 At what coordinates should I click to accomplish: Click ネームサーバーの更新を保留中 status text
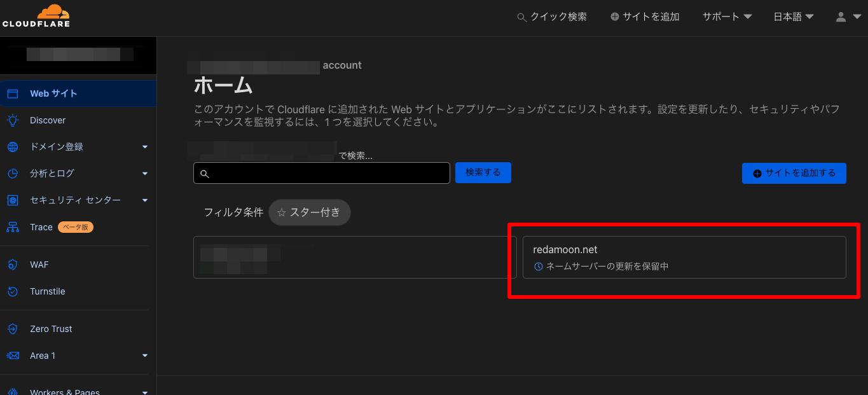[607, 267]
